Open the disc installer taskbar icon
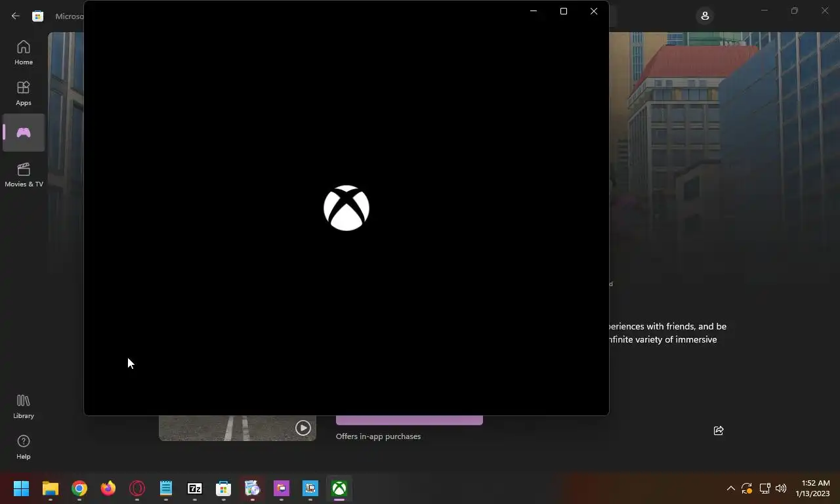Viewport: 840px width, 504px height. coord(253,488)
